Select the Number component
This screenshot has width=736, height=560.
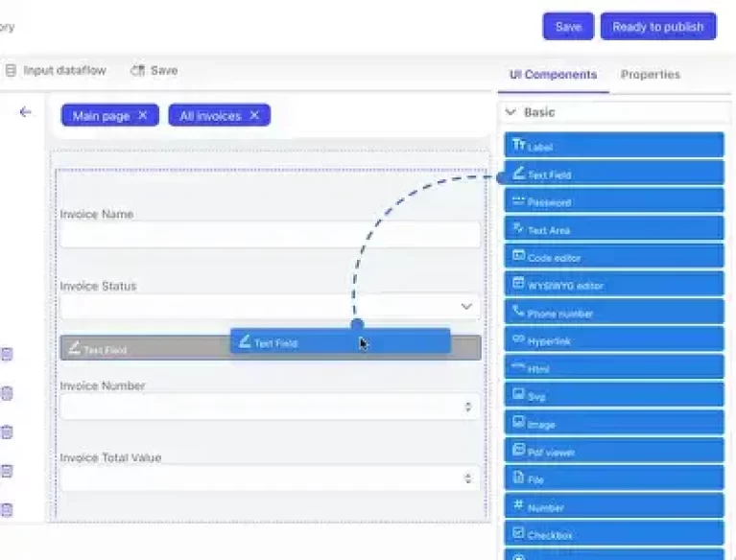(614, 505)
